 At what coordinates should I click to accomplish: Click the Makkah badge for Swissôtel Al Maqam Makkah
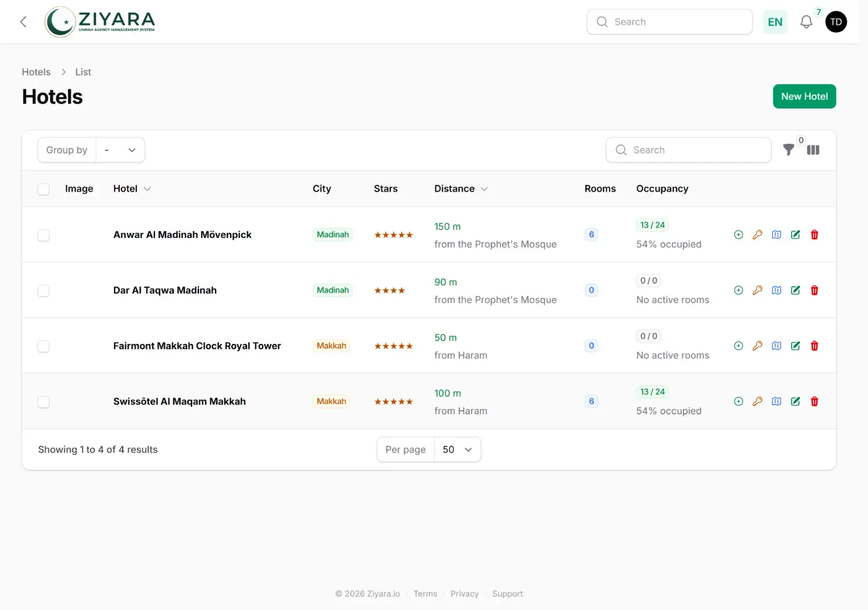332,402
